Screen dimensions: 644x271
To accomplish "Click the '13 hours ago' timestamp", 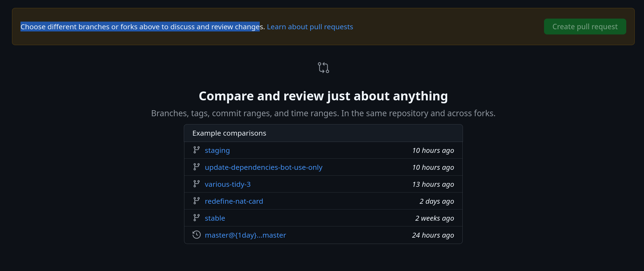I will (433, 184).
